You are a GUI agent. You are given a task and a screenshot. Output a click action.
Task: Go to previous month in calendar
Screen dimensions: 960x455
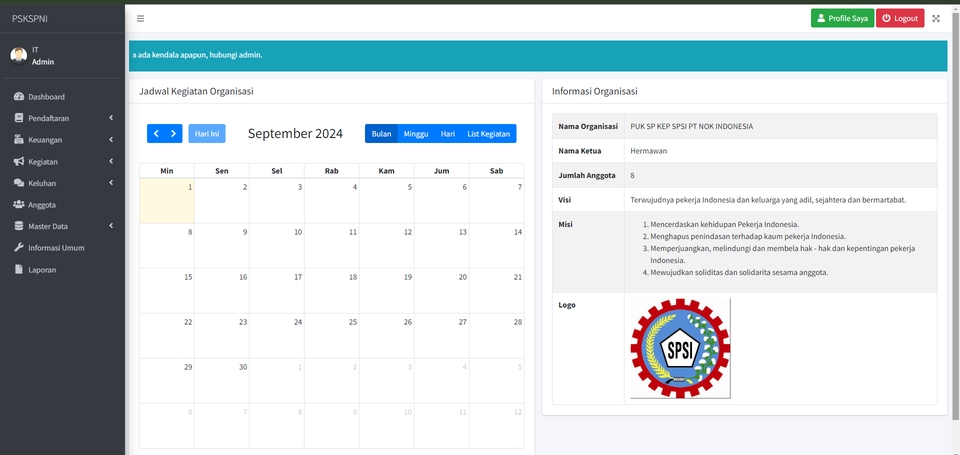[156, 133]
